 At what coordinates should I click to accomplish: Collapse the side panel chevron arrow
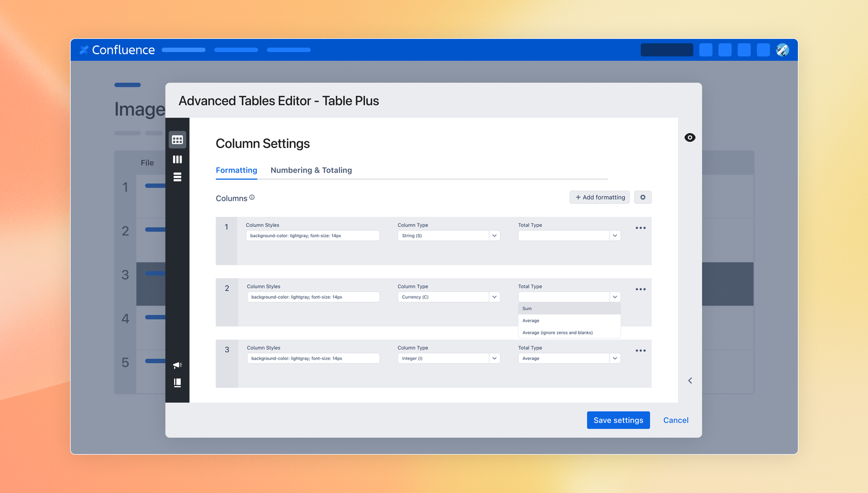tap(690, 381)
